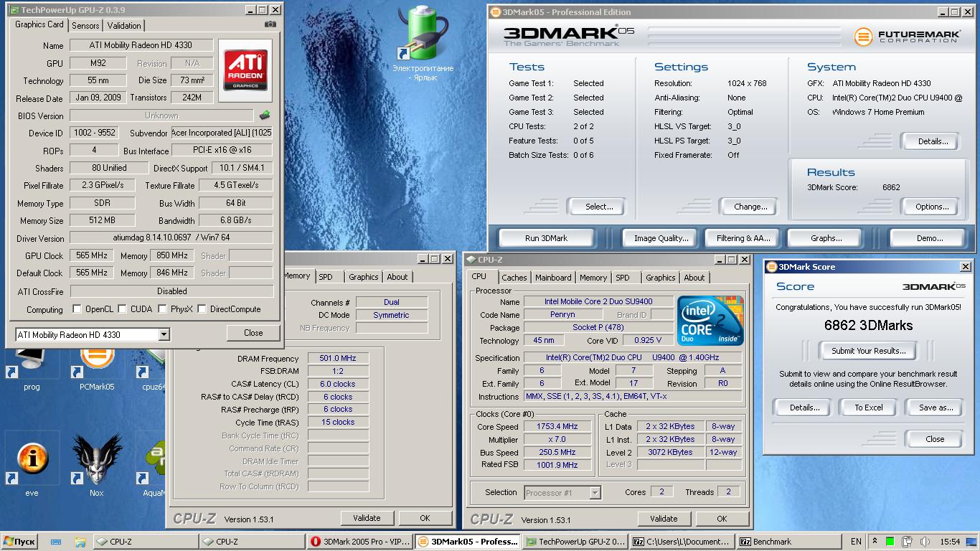Click the ATI Radeon Graphics logo
Viewport: 980px width, 551px height.
(x=245, y=70)
